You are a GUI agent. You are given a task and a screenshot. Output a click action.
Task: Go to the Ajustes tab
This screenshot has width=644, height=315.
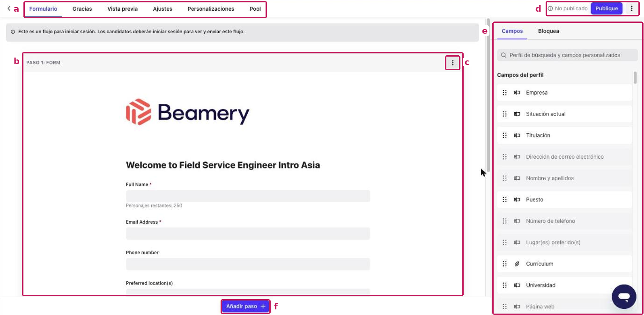(163, 9)
